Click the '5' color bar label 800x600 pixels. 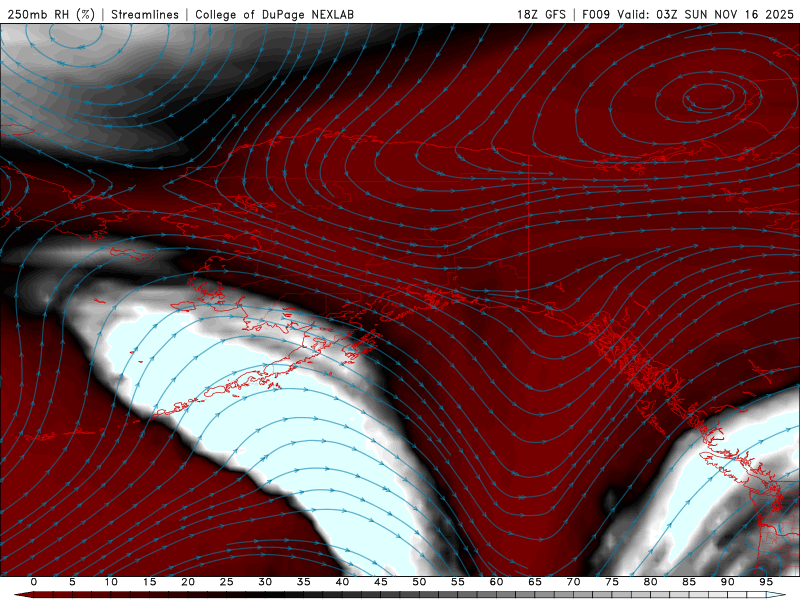click(72, 582)
